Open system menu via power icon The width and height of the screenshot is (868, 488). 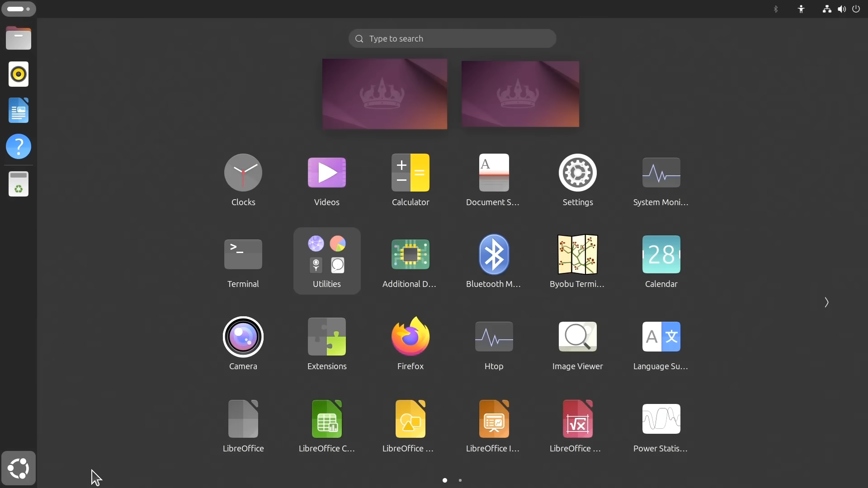(x=856, y=9)
